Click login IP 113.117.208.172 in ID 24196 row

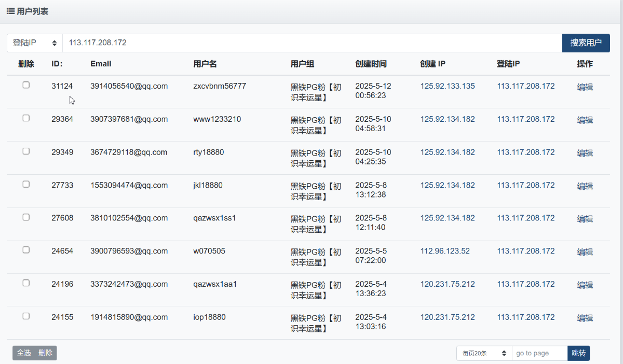[x=526, y=284]
